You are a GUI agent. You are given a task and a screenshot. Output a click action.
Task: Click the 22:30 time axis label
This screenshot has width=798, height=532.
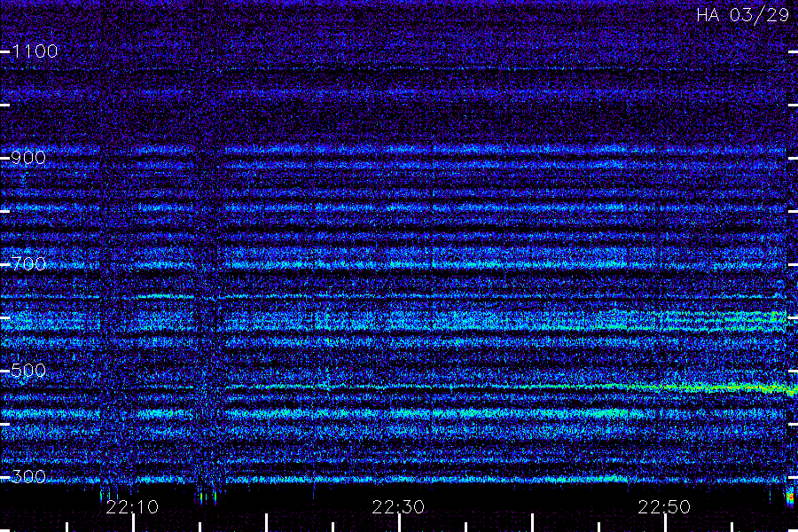[398, 507]
